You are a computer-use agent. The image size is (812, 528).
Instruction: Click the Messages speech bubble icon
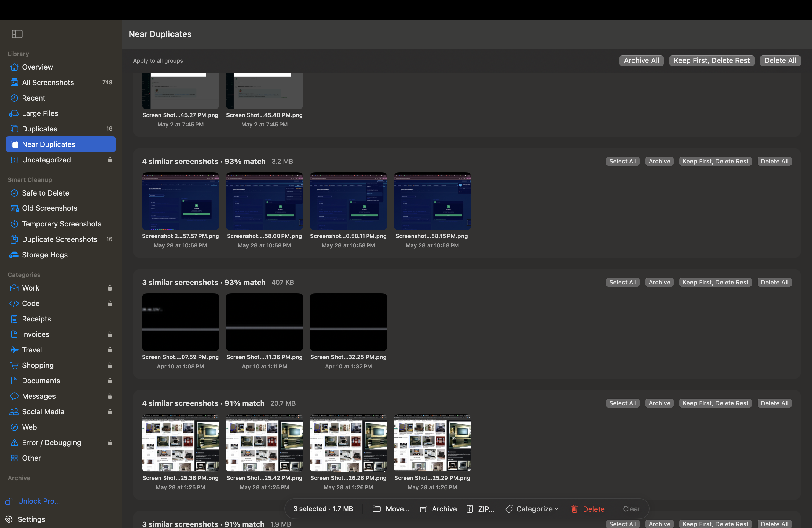click(14, 396)
